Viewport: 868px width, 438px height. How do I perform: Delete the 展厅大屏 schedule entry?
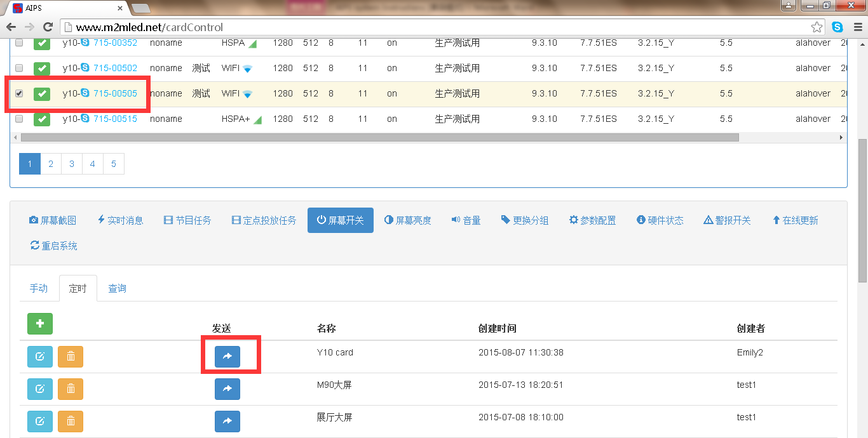(x=71, y=421)
